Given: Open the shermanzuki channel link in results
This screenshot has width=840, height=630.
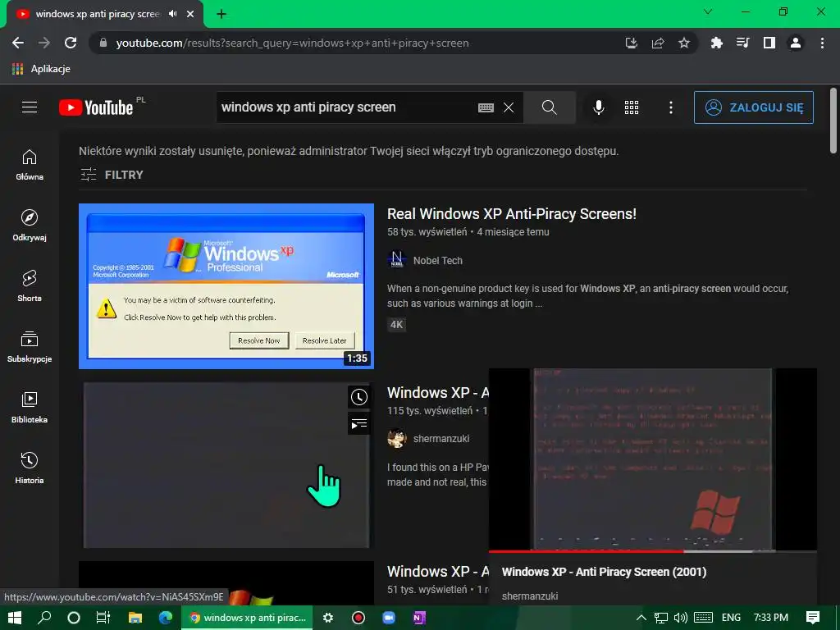Looking at the screenshot, I should (441, 438).
